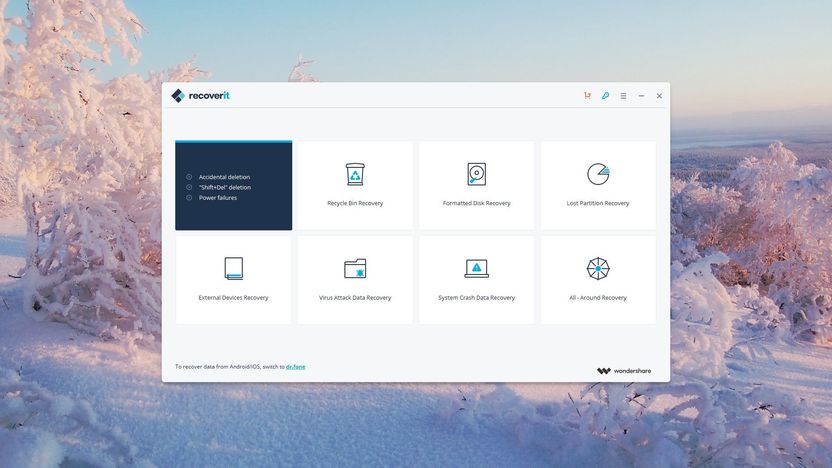
Task: Click the Formatted Disk Recovery hard drive icon
Action: 476,174
